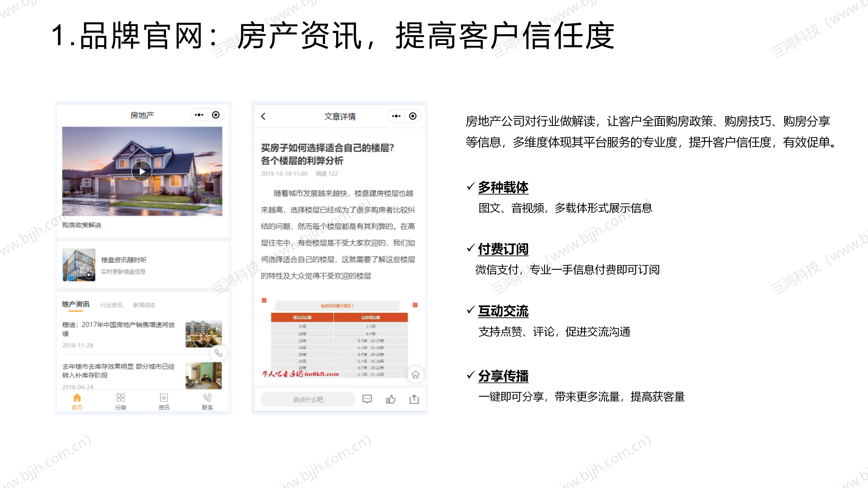Open the comments bubble icon
The image size is (868, 488).
(367, 399)
